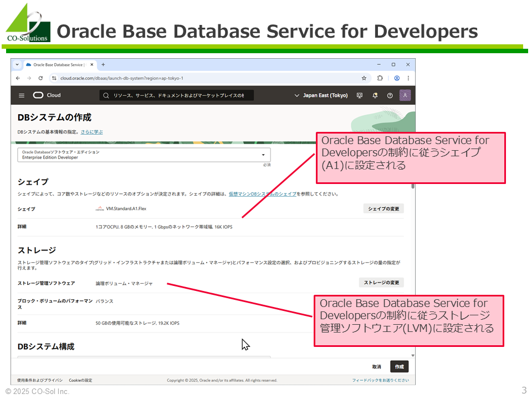Image resolution: width=532 pixels, height=399 pixels.
Task: Open the フィードバックをお送りください link
Action: (380, 380)
